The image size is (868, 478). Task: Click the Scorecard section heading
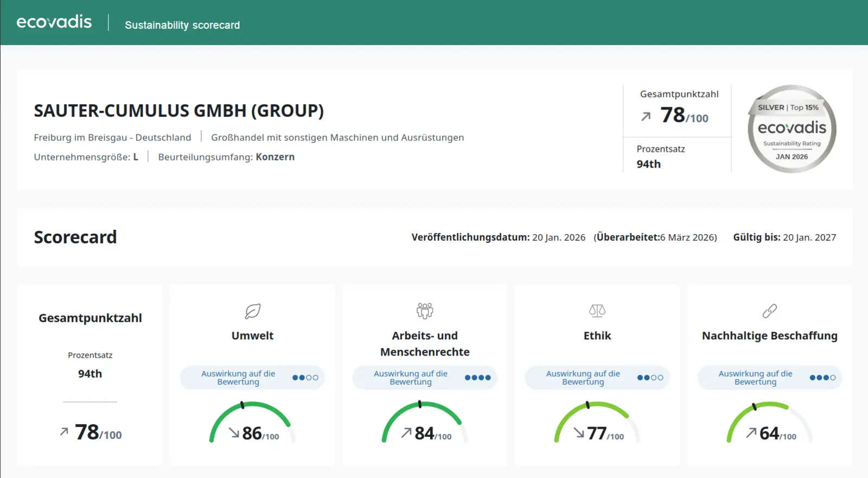75,237
